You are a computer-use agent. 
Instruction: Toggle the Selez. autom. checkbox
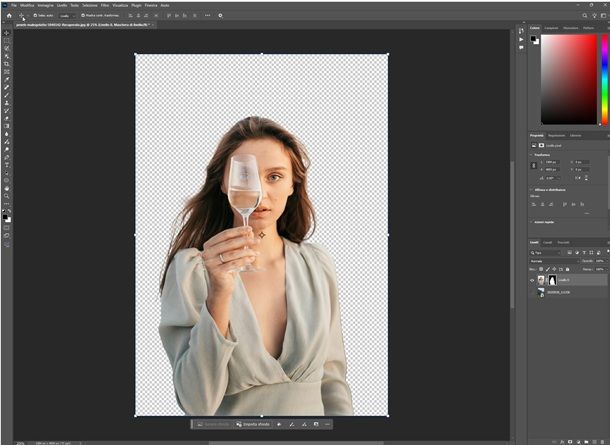tap(35, 15)
